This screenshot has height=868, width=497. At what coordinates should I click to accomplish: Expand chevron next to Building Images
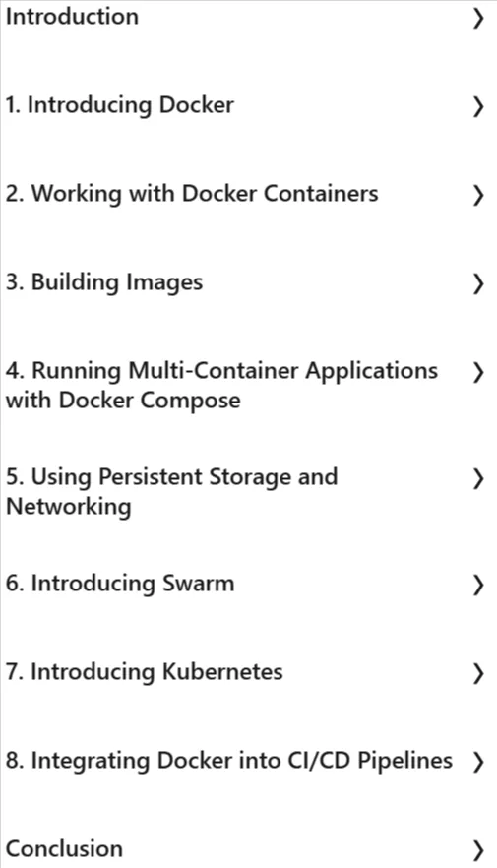point(478,283)
